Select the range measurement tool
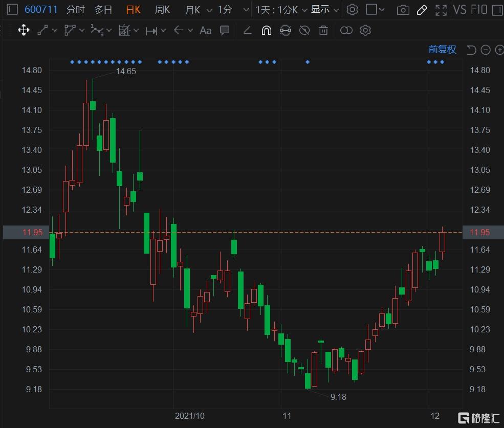This screenshot has height=428, width=504. tap(152, 31)
